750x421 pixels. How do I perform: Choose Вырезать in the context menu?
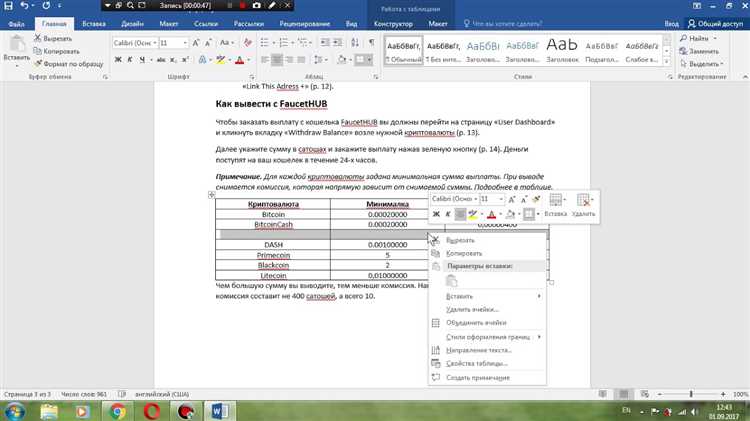click(487, 240)
